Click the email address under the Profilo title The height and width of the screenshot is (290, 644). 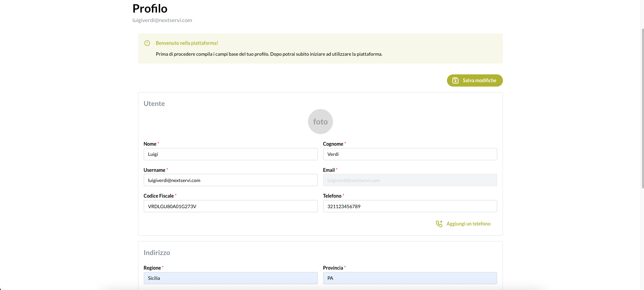point(162,20)
